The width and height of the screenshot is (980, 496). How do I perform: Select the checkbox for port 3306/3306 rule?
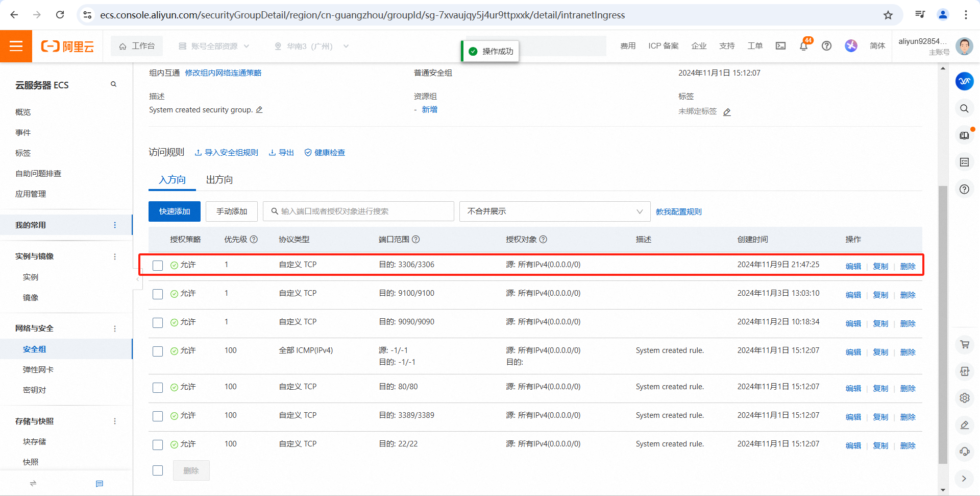pos(158,266)
